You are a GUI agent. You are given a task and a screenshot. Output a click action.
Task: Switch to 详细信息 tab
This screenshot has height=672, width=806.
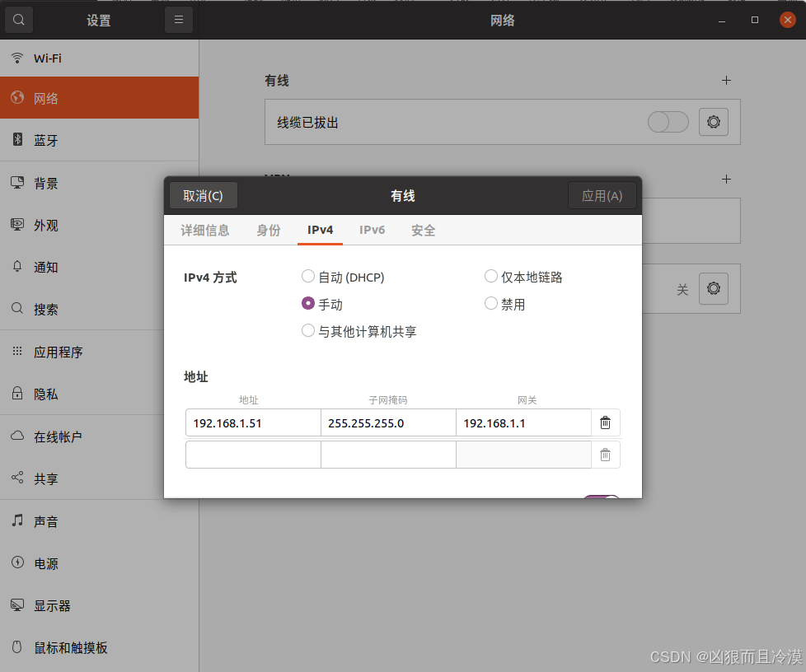pyautogui.click(x=205, y=230)
